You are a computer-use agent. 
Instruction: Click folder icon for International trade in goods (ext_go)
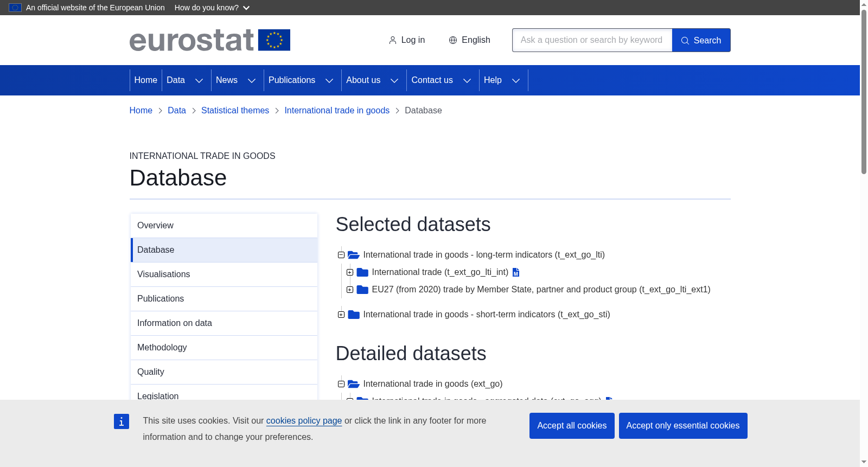[354, 384]
